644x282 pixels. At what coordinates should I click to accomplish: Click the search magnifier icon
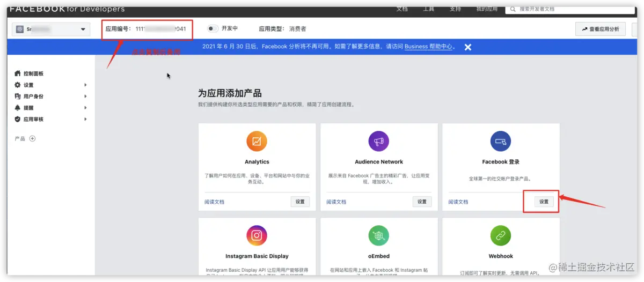(x=514, y=9)
